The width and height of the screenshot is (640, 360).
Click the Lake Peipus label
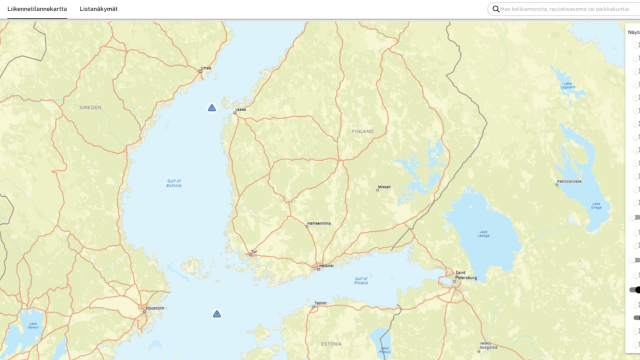pyautogui.click(x=384, y=350)
